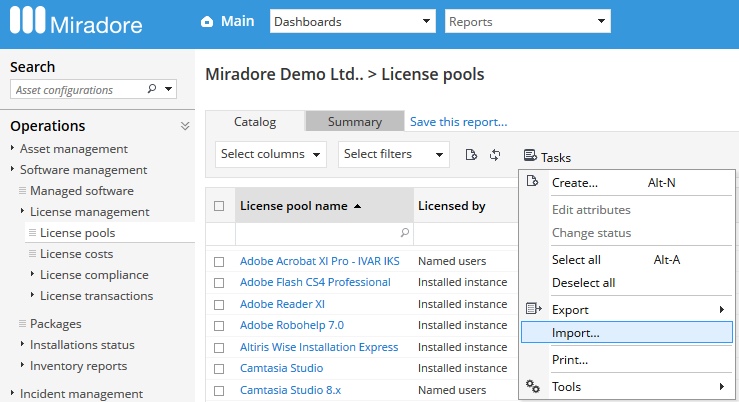Check the Adobe Flash CS4 Professional row
The width and height of the screenshot is (739, 402).
219,283
